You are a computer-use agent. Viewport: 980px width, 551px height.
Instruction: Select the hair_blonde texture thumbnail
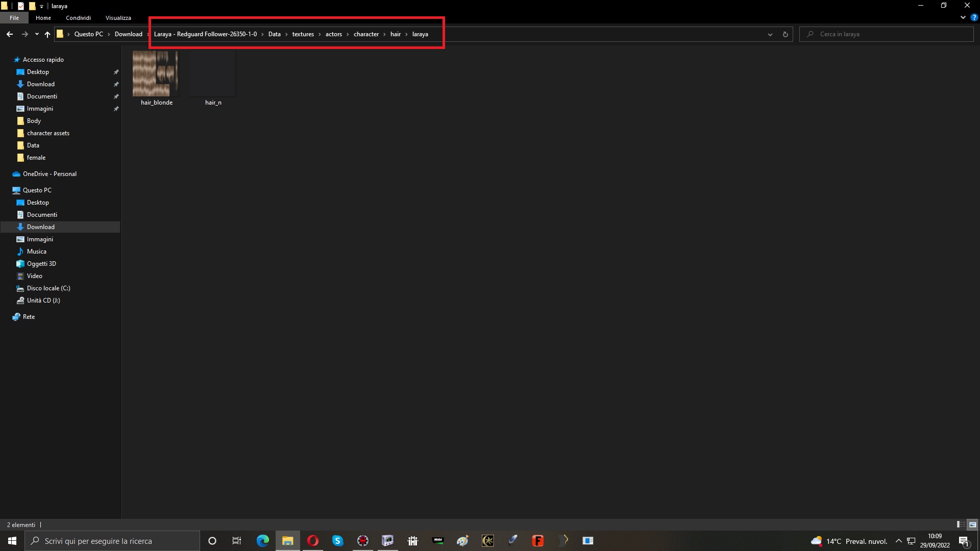156,73
